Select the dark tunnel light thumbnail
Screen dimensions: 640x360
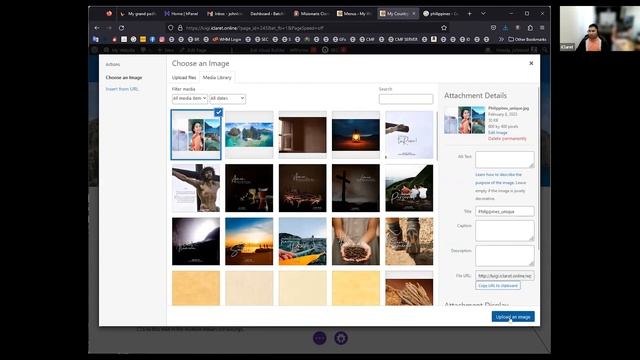196,241
